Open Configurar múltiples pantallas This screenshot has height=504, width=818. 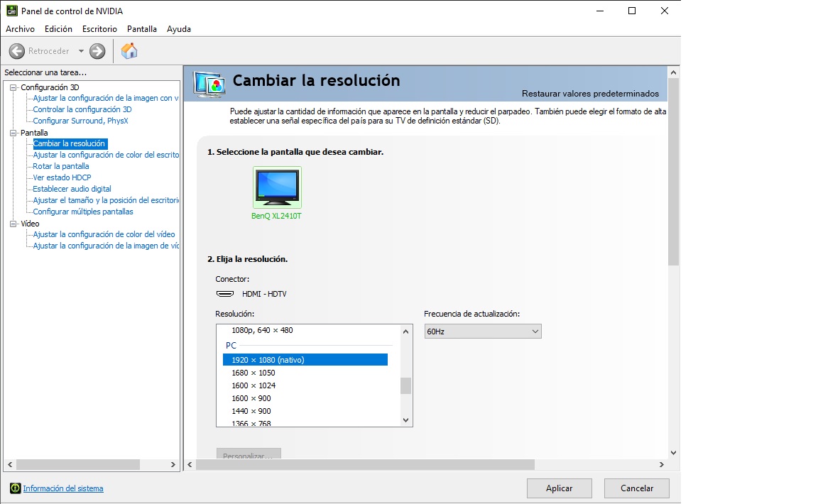[83, 212]
